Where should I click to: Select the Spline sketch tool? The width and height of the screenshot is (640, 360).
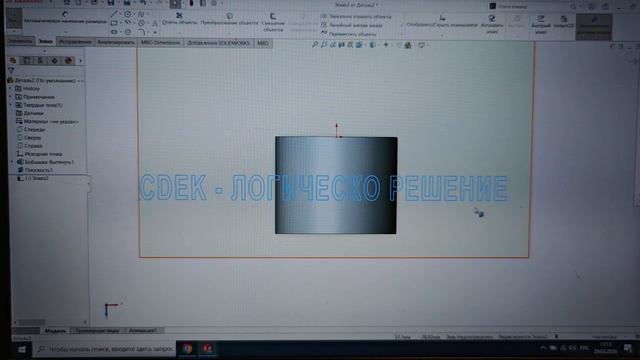coord(141,14)
